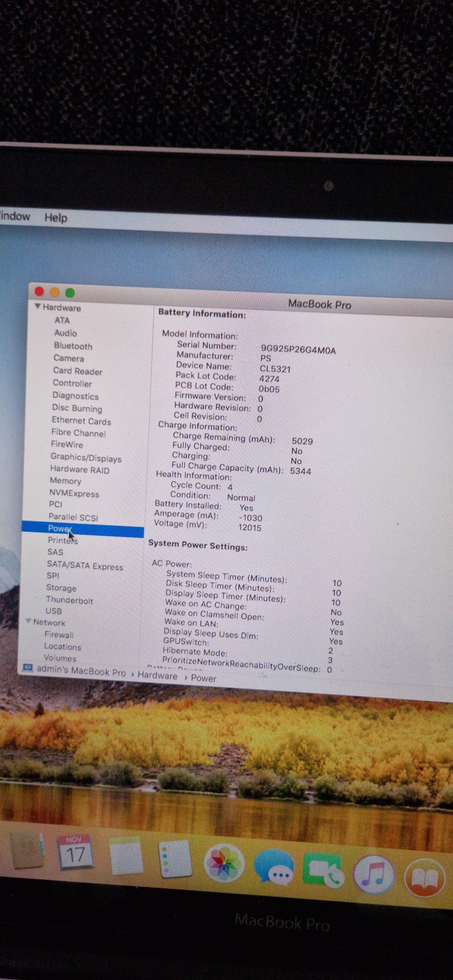This screenshot has height=980, width=453.
Task: Open the Help menu
Action: 56,218
